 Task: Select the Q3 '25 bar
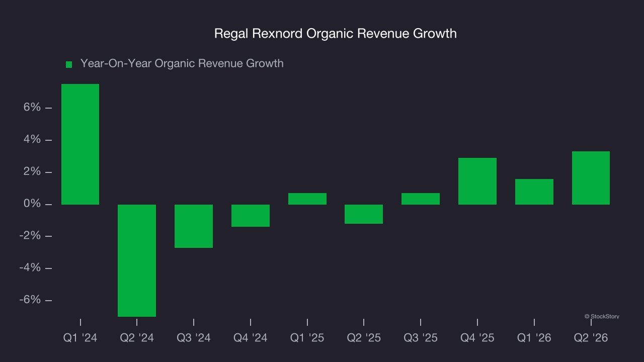421,199
